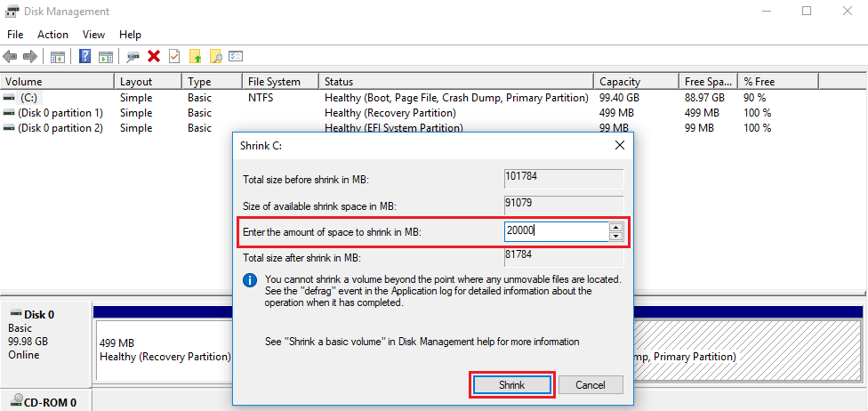This screenshot has width=868, height=411.
Task: Sort by the Layout column header
Action: tap(149, 82)
